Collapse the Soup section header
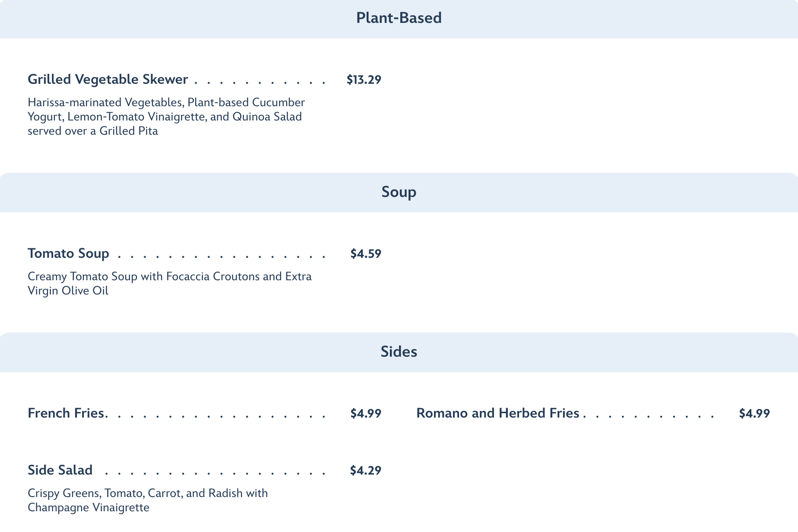Viewport: 798px width, 532px height. [x=399, y=192]
